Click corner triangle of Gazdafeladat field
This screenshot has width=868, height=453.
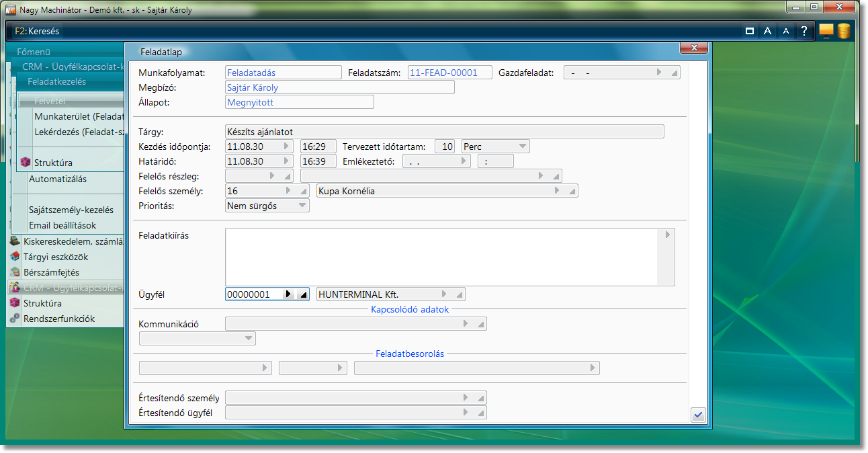point(675,73)
